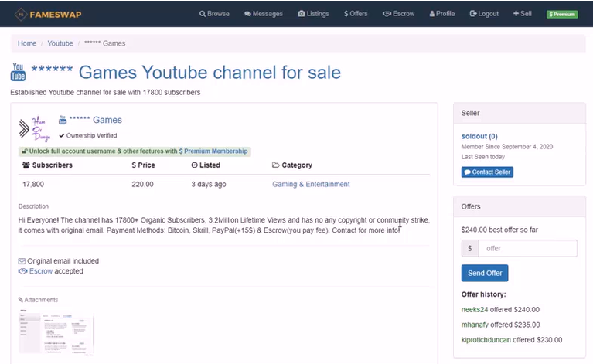This screenshot has width=593, height=364.
Task: Click the Listed clock icon
Action: [194, 165]
